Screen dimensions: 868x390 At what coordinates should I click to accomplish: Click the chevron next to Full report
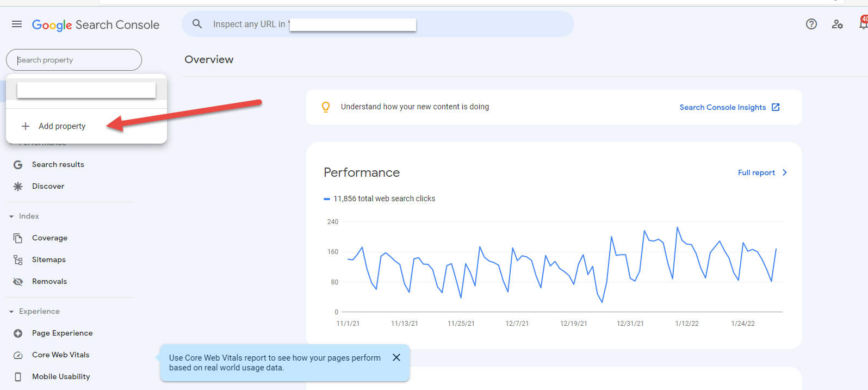(784, 172)
